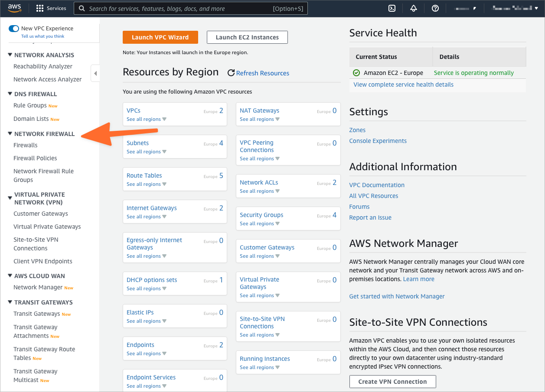Viewport: 545px width, 392px height.
Task: Open Transit Gateway Route Tables
Action: (44, 353)
